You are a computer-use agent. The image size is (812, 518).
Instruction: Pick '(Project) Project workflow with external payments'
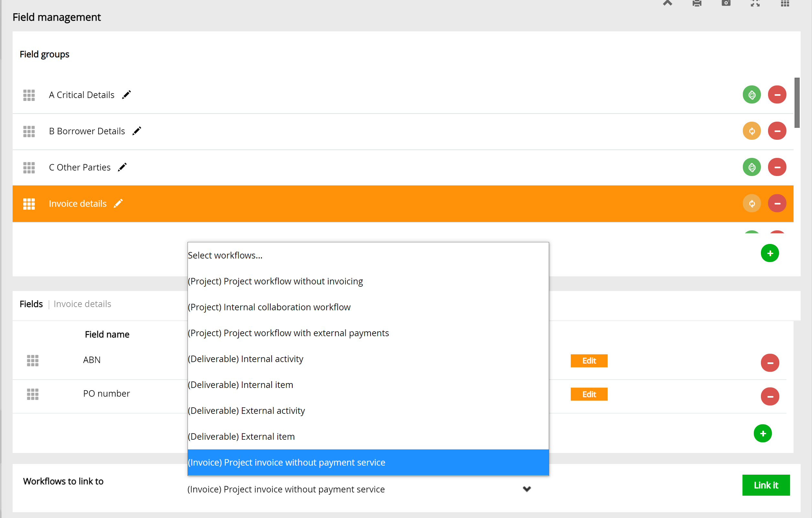(368, 333)
